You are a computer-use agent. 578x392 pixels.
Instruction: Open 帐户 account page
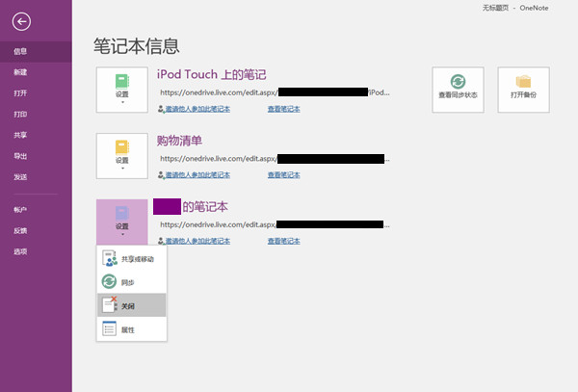tap(36, 210)
